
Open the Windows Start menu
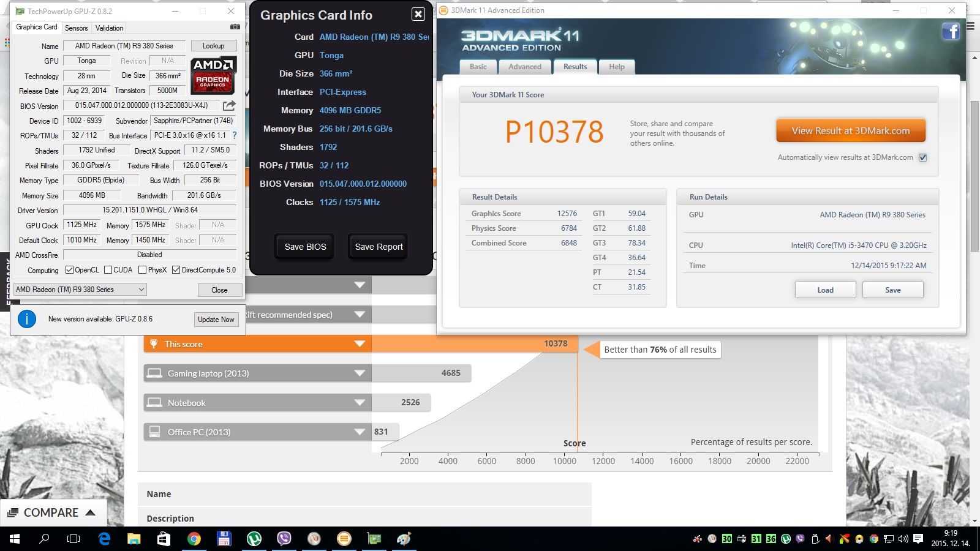(15, 539)
